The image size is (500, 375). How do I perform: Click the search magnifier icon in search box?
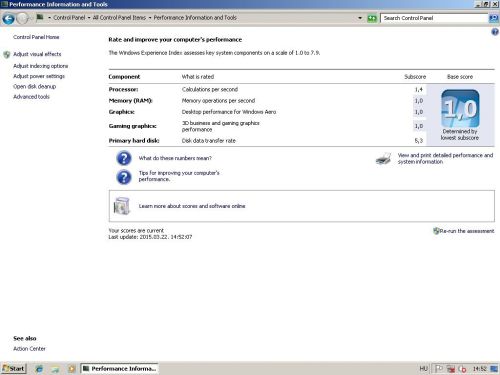493,18
